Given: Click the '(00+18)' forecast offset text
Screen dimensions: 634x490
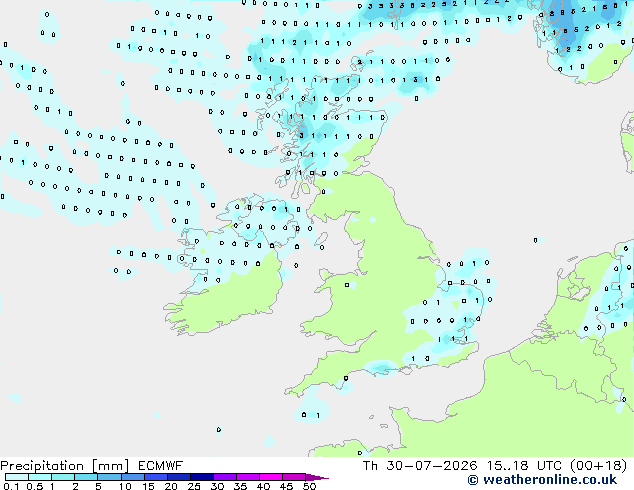Looking at the screenshot, I should 598,466.
